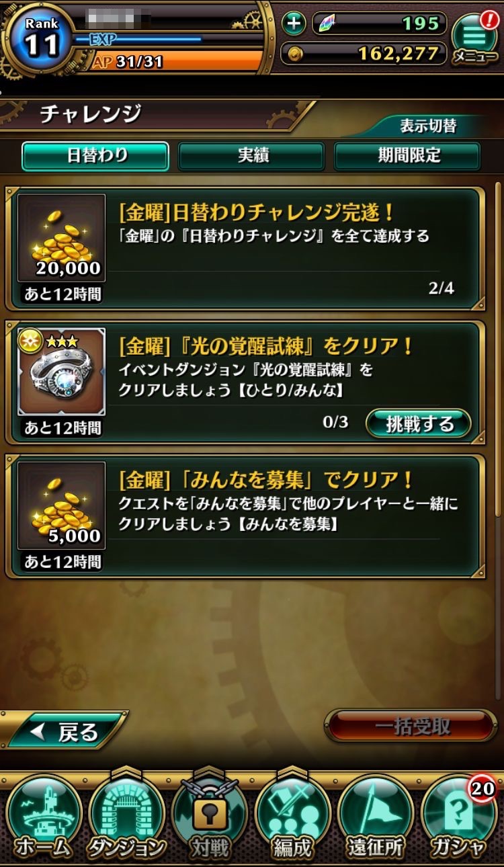Viewport: 504px width, 867px height.
Task: Tap the Rank 11 badge
Action: [40, 37]
